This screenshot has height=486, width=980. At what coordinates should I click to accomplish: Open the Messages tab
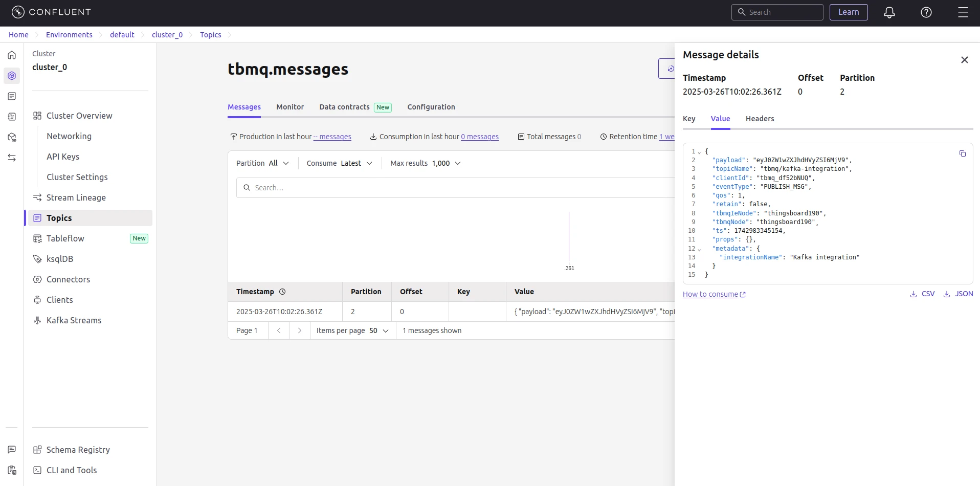coord(244,107)
